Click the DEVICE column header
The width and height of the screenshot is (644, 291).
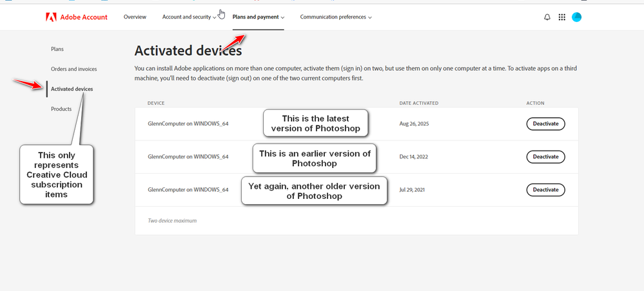point(156,103)
